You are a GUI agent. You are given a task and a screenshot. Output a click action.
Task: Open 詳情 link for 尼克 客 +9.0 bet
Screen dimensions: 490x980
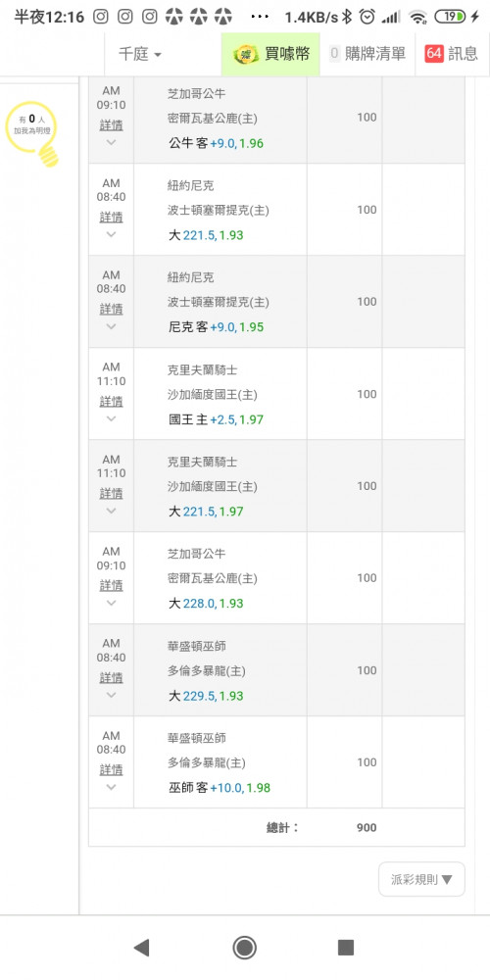coord(112,309)
